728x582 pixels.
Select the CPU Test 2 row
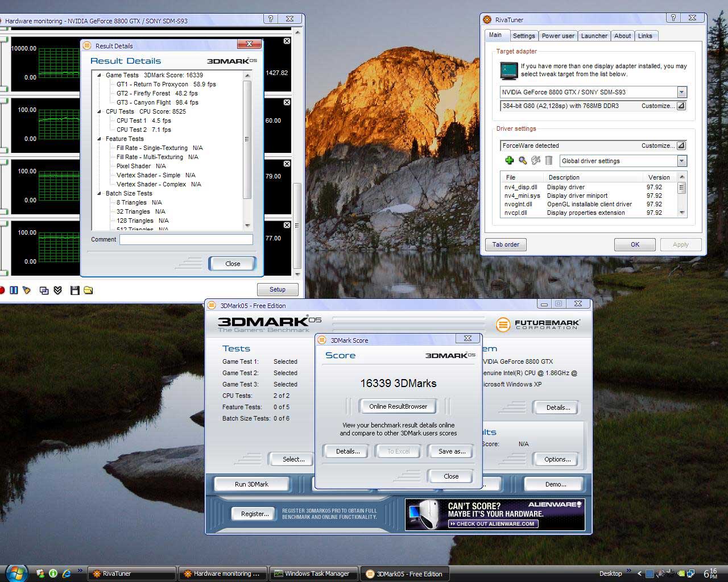pyautogui.click(x=144, y=130)
